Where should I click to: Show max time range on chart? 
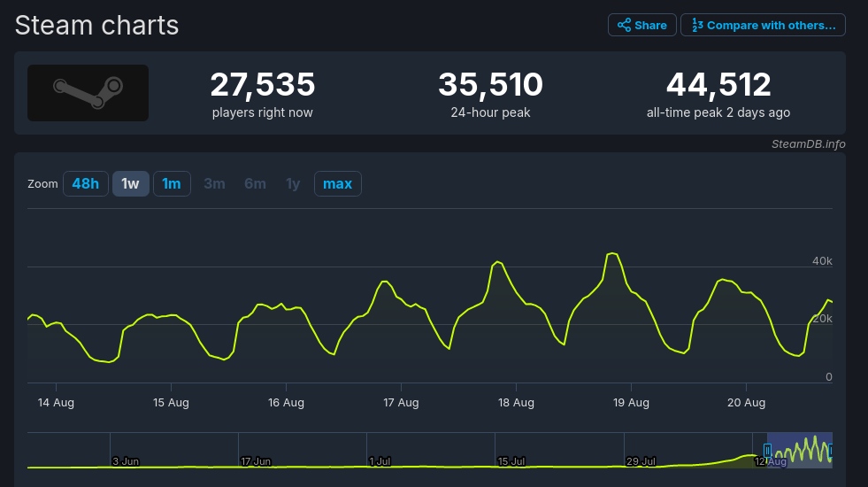(338, 184)
